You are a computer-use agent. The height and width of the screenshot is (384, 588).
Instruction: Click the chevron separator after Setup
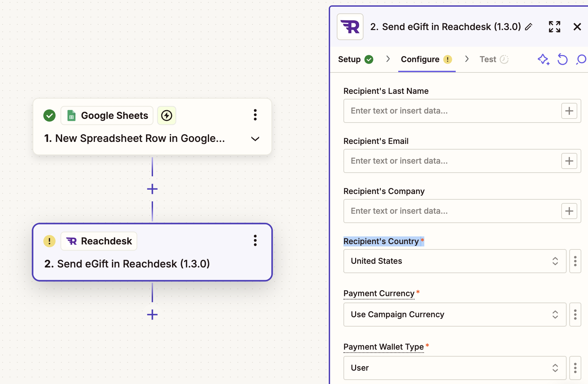click(388, 59)
